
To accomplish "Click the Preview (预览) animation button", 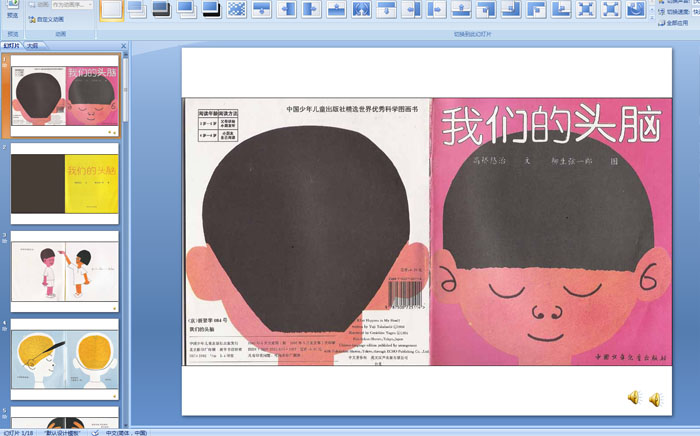I will [x=12, y=10].
